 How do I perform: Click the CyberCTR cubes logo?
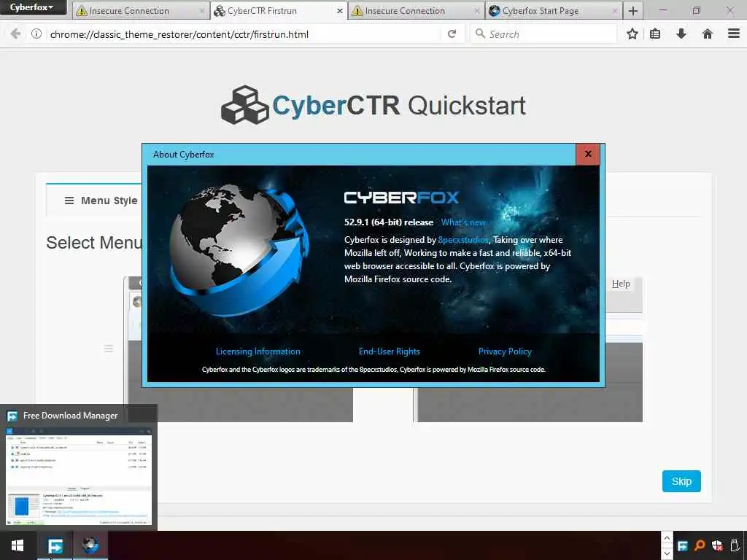click(x=245, y=105)
